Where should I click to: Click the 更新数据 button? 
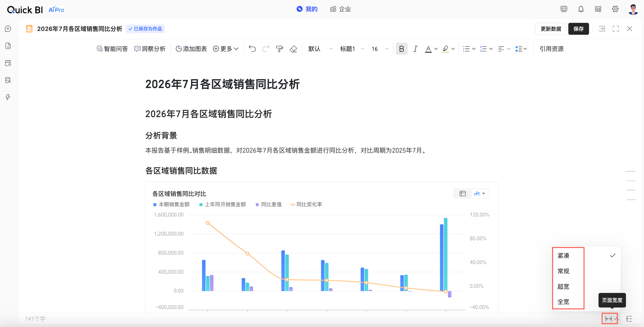point(551,29)
